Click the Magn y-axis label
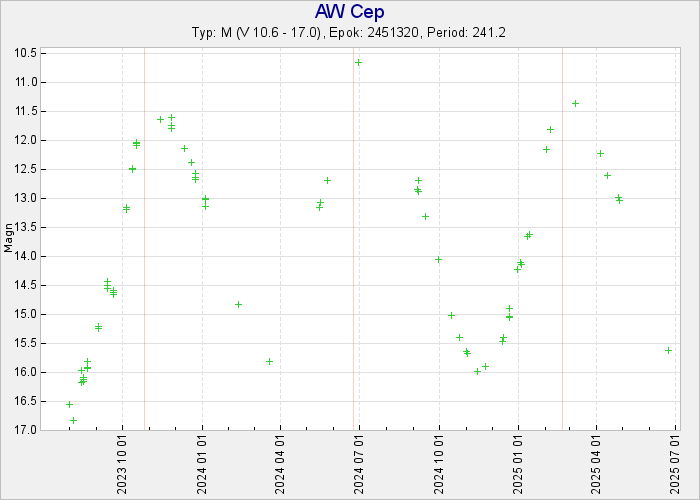Image resolution: width=700 pixels, height=500 pixels. (x=9, y=240)
